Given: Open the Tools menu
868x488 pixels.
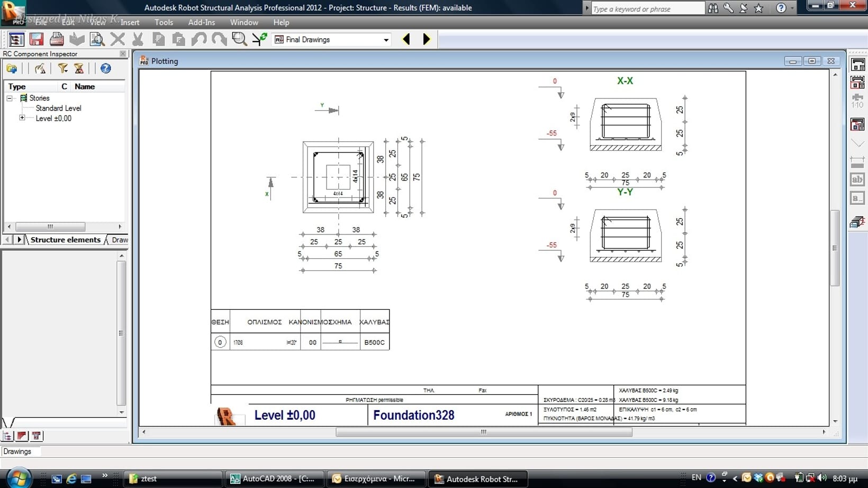Looking at the screenshot, I should [164, 22].
